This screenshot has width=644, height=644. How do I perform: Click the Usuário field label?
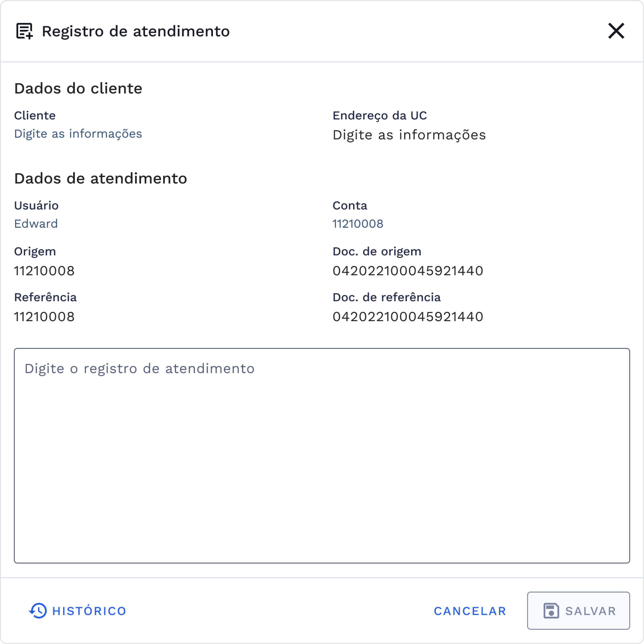pos(36,205)
